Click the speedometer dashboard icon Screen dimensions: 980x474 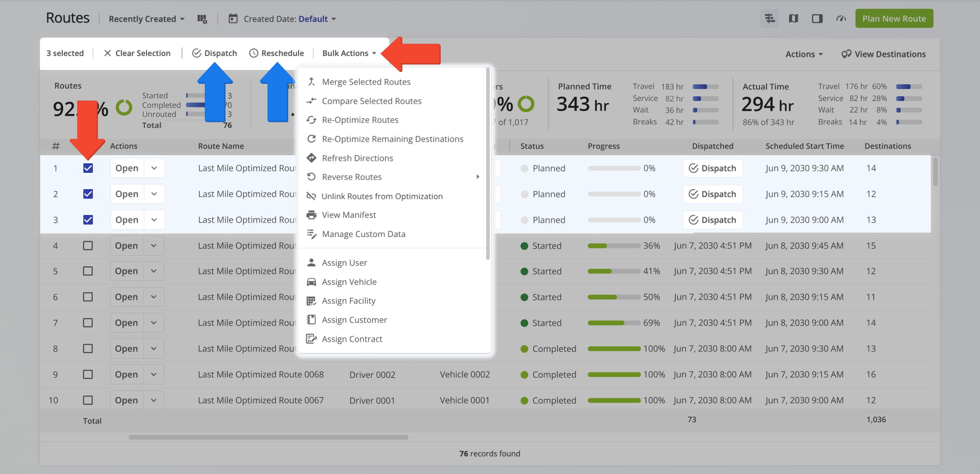coord(841,19)
